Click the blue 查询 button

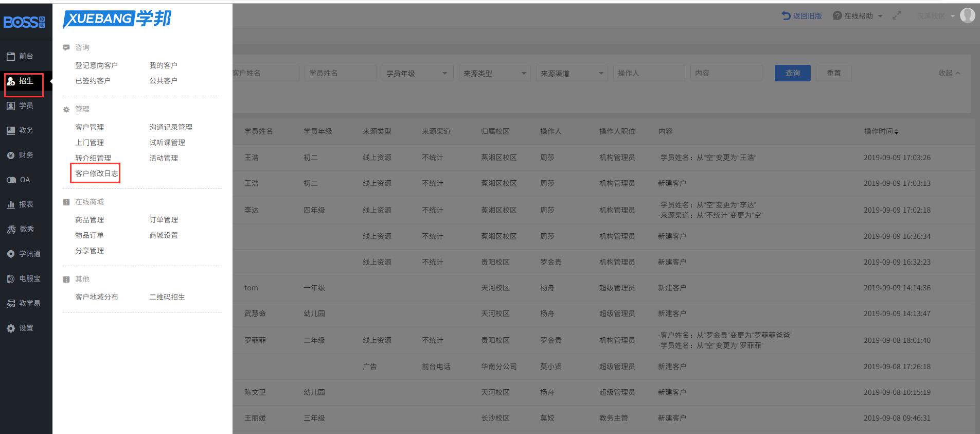coord(792,73)
